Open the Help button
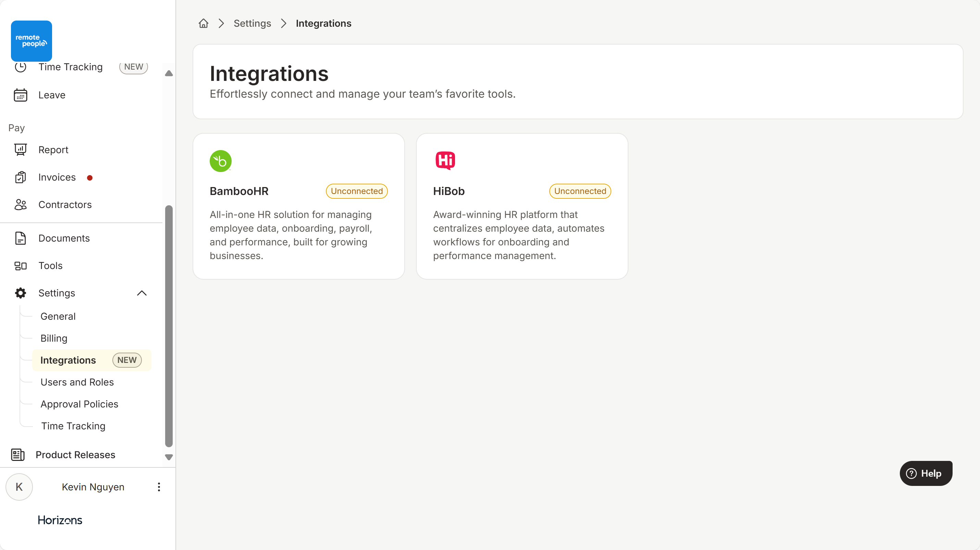This screenshot has height=550, width=980. (x=925, y=473)
